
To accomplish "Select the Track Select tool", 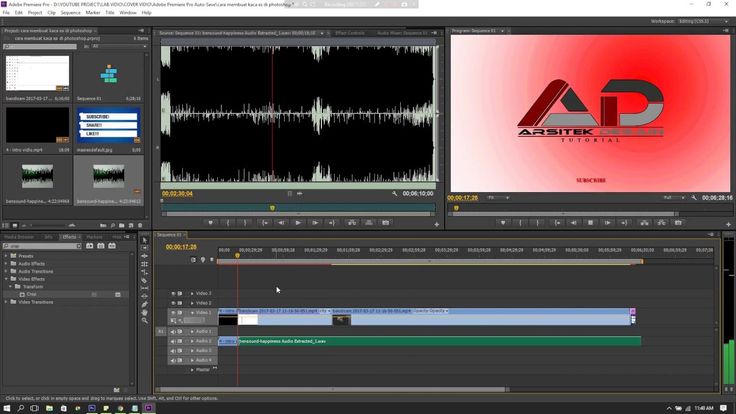I will click(x=145, y=248).
